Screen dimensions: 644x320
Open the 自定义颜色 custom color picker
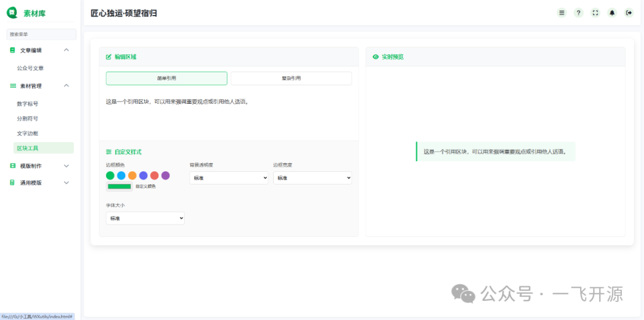click(x=119, y=187)
